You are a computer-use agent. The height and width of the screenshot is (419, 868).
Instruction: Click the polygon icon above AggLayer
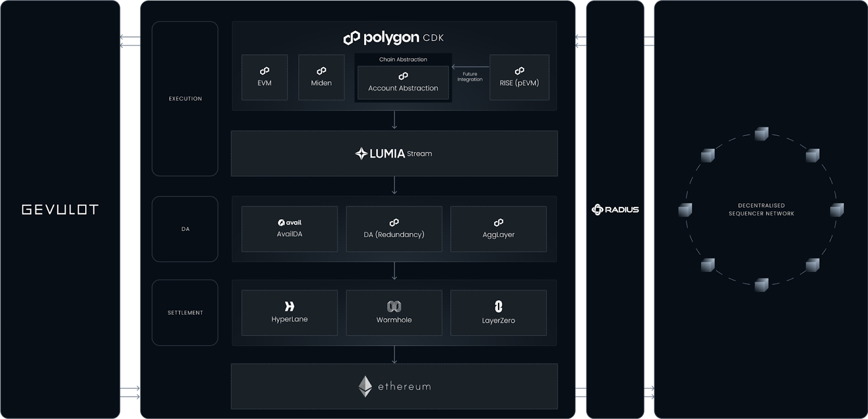[x=499, y=223]
